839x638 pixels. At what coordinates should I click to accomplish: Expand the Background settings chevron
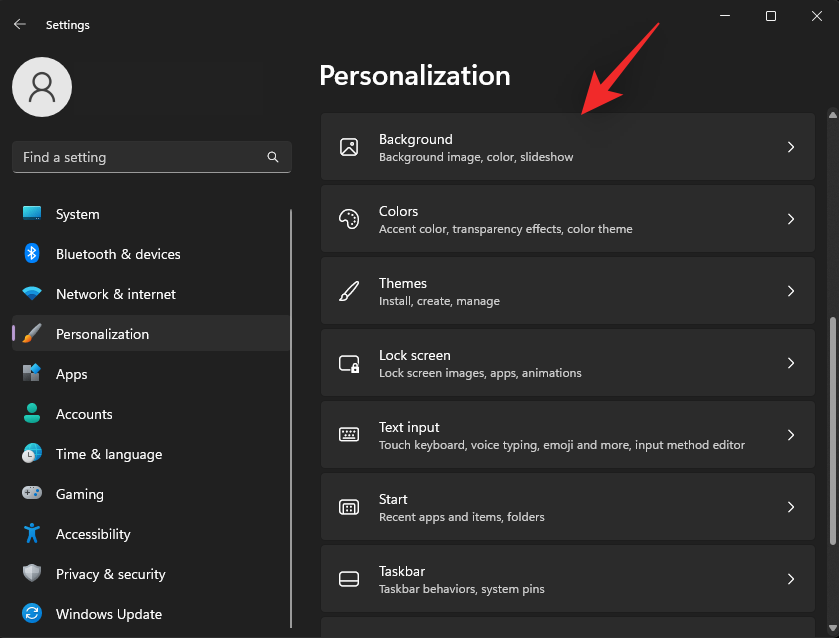[790, 147]
